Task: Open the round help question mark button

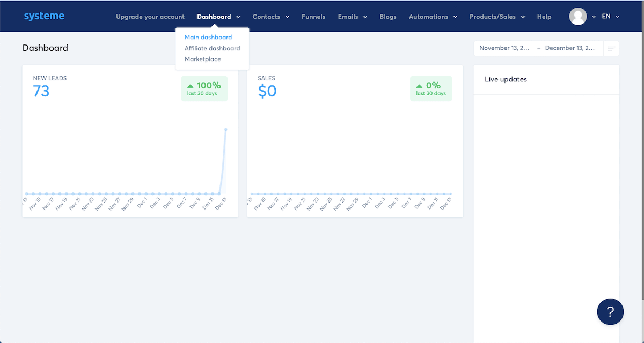Action: pyautogui.click(x=610, y=311)
